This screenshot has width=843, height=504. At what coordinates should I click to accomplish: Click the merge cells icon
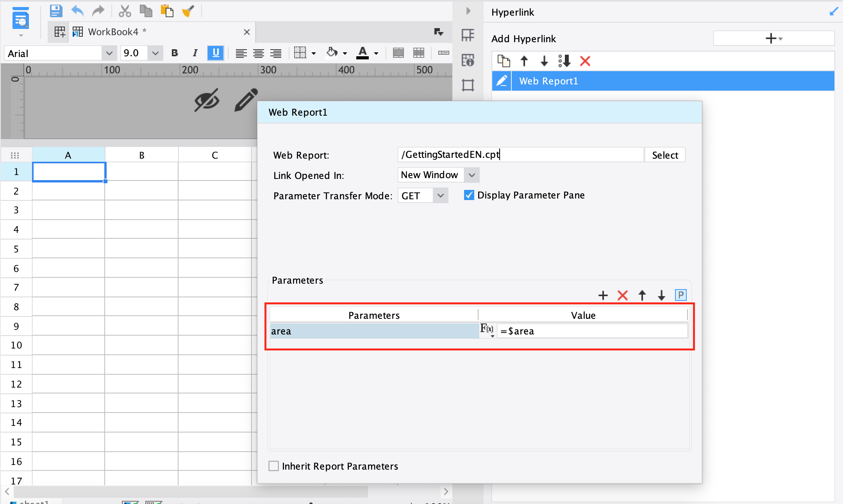[398, 53]
